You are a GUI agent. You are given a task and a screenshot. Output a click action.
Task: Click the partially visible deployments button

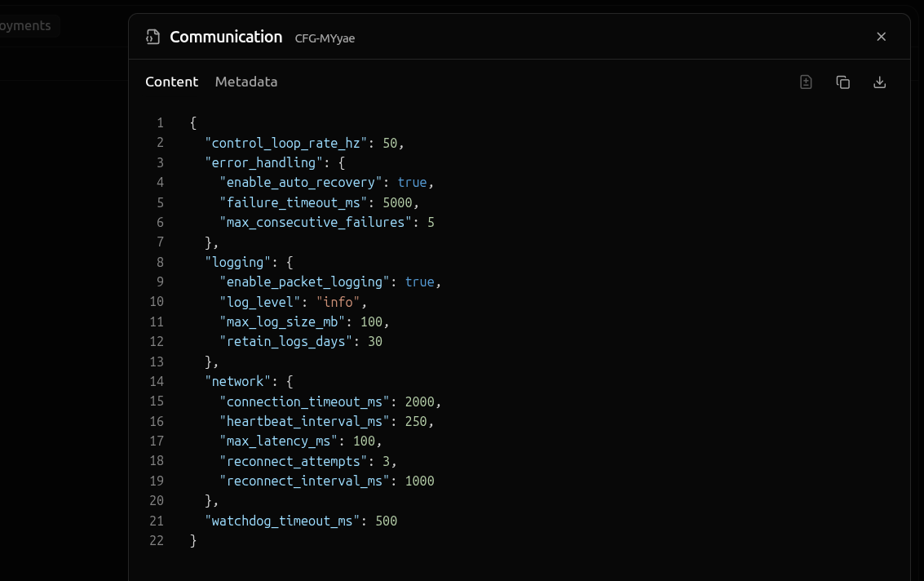pyautogui.click(x=26, y=25)
